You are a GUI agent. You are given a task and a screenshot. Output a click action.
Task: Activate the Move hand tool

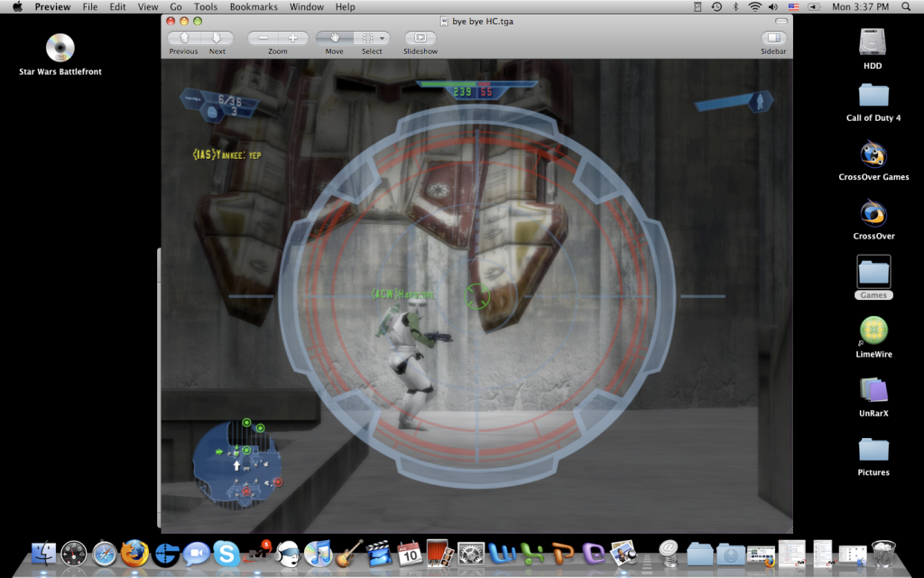coord(335,38)
